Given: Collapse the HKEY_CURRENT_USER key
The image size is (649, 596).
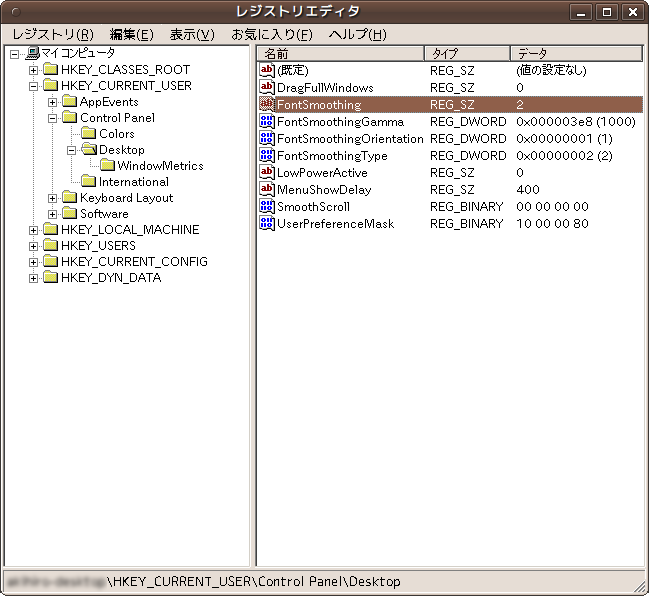Looking at the screenshot, I should coord(34,86).
